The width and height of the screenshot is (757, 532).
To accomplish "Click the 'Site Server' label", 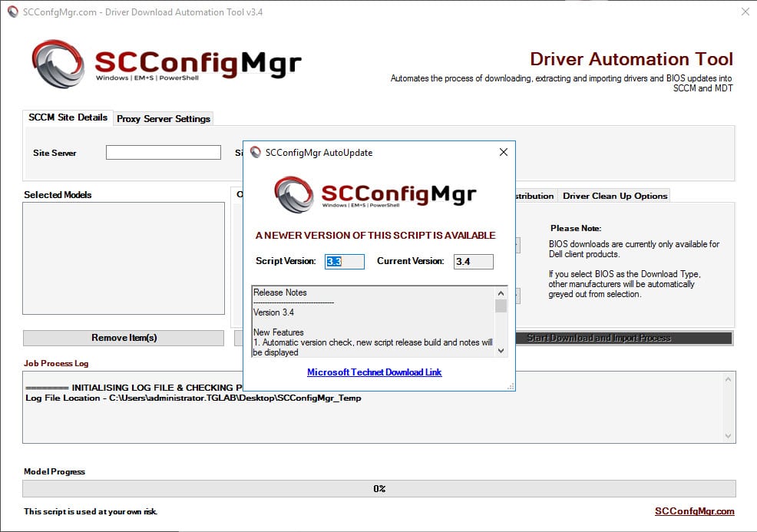I will pyautogui.click(x=55, y=153).
